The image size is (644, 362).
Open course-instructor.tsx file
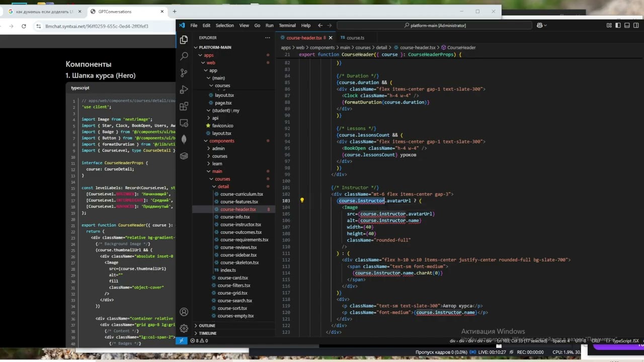(240, 225)
